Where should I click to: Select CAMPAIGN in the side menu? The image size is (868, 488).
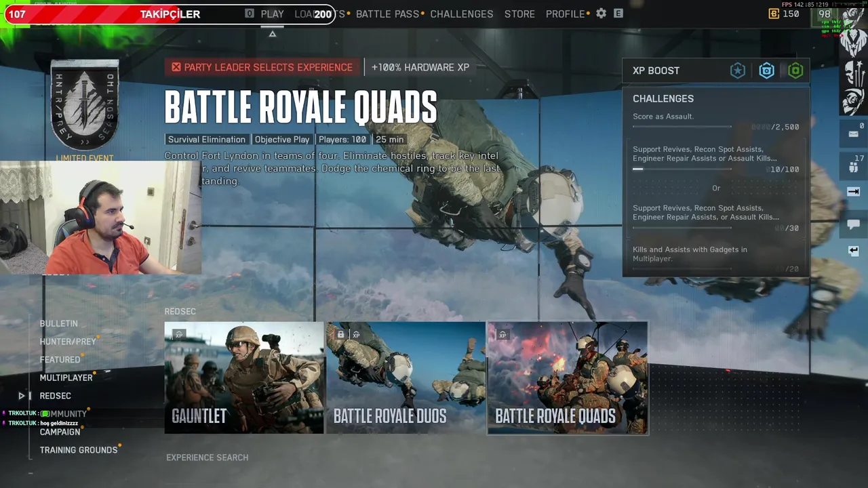coord(60,432)
